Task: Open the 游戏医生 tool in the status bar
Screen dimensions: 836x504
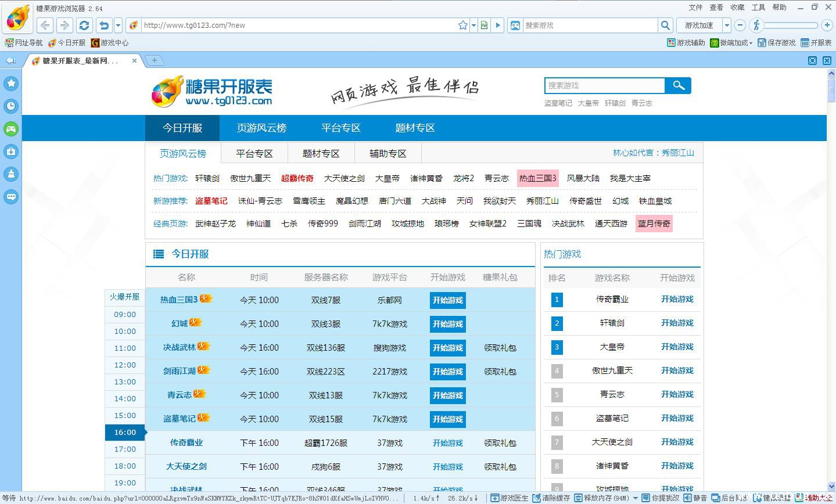Action: click(514, 498)
